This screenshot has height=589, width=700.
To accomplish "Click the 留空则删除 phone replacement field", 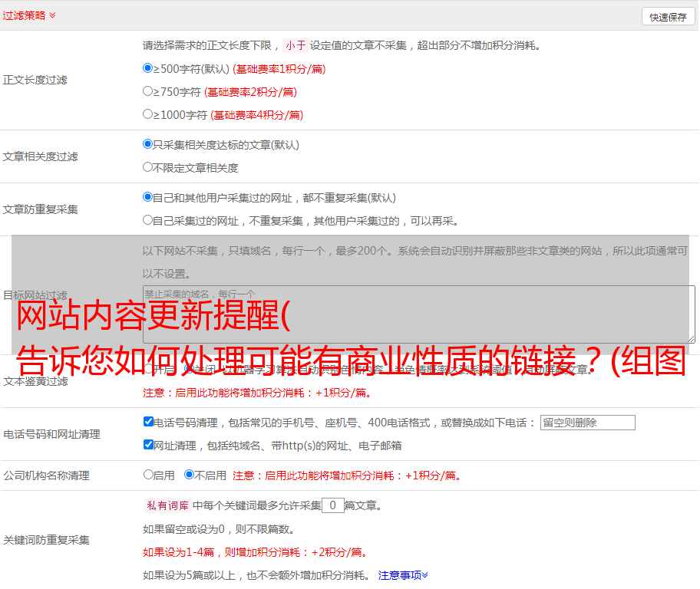I will (587, 423).
